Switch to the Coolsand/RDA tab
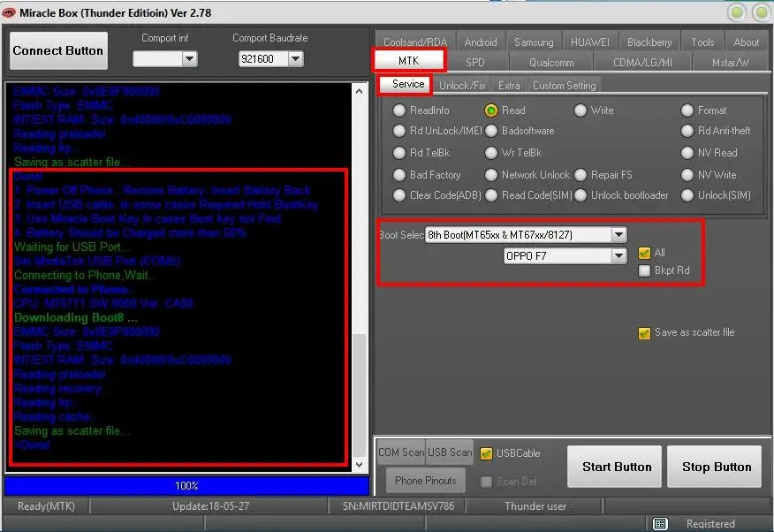This screenshot has width=774, height=532. (415, 42)
